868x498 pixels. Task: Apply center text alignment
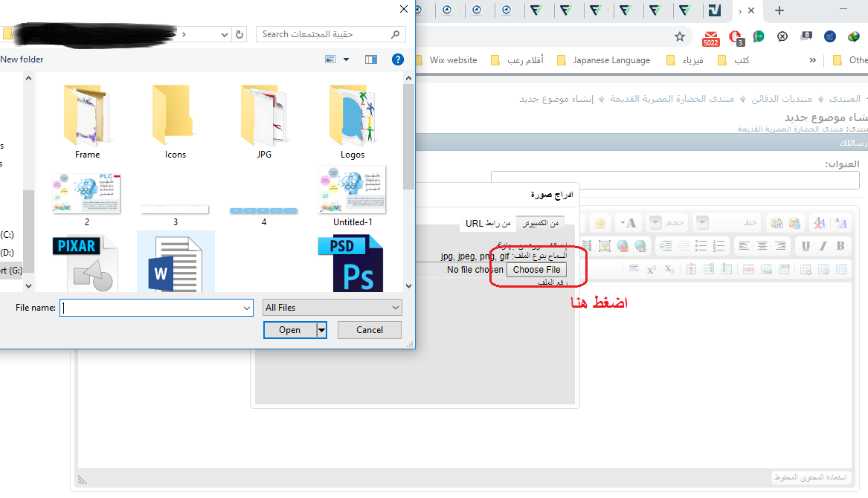762,246
